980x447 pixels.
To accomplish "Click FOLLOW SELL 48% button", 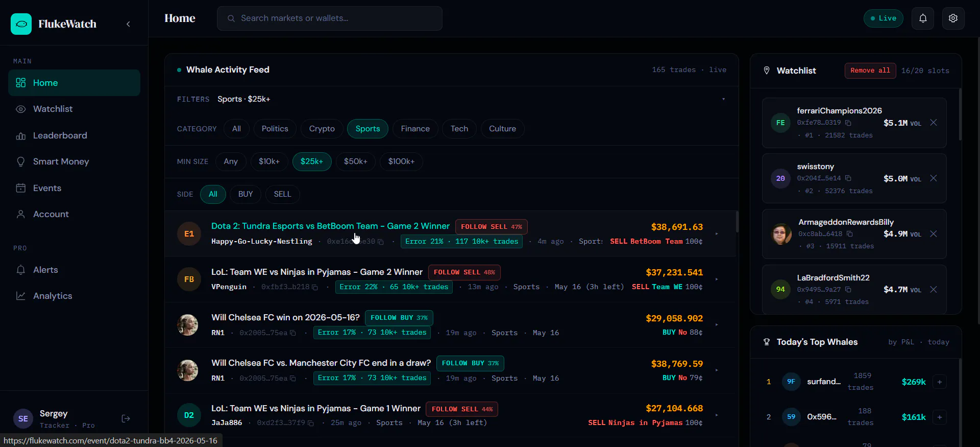I will pyautogui.click(x=464, y=272).
